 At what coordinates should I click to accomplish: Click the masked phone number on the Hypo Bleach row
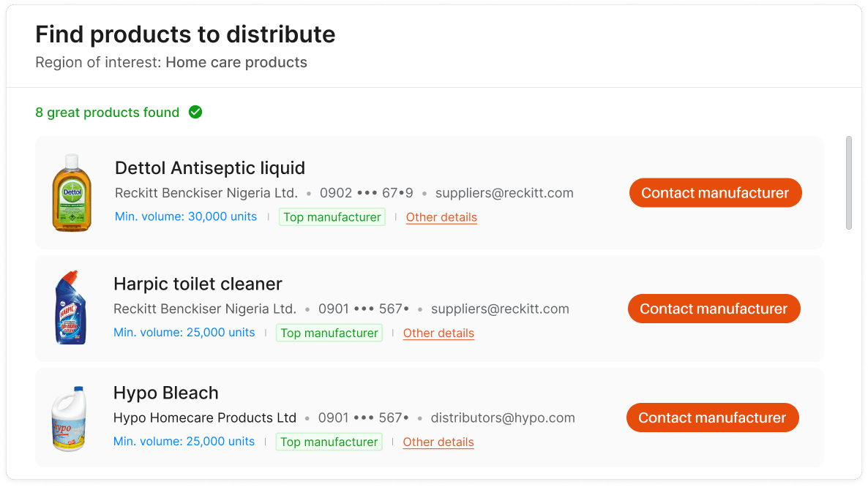364,418
